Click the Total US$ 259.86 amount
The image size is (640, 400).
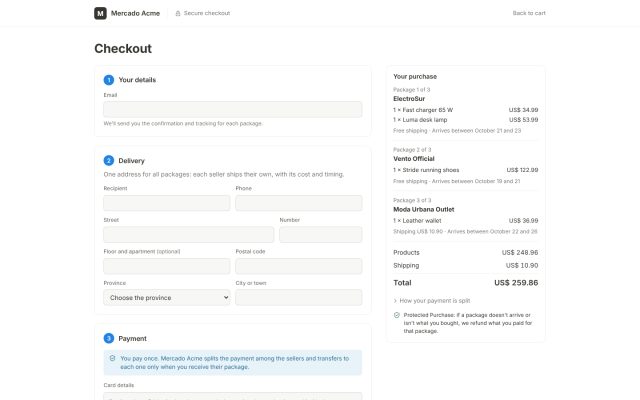tap(516, 282)
